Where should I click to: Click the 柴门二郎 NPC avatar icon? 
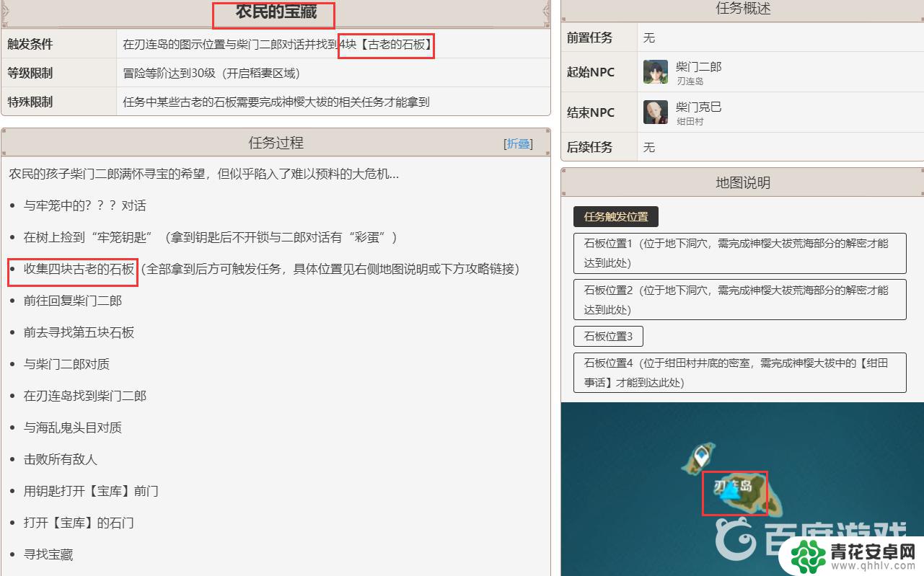[656, 72]
